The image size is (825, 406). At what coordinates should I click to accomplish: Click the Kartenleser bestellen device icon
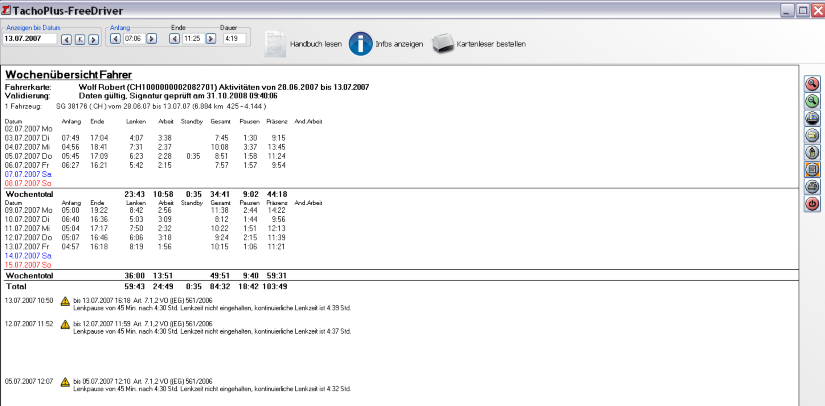point(441,44)
